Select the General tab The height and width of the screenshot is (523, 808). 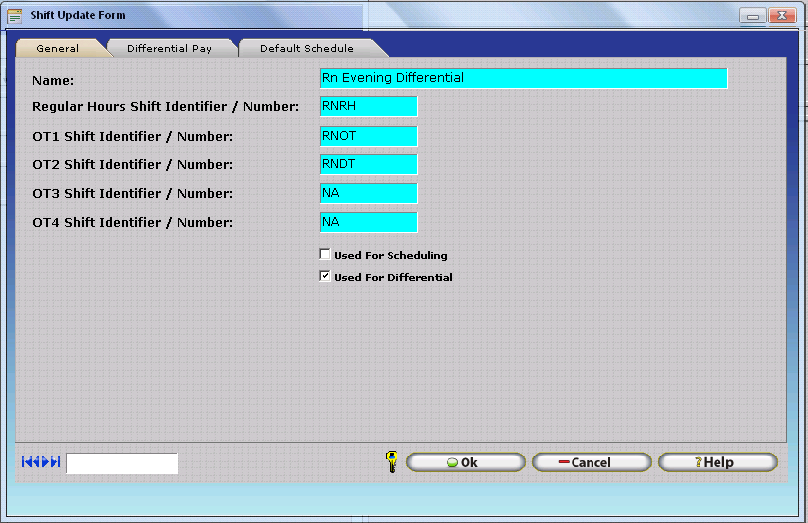point(57,48)
